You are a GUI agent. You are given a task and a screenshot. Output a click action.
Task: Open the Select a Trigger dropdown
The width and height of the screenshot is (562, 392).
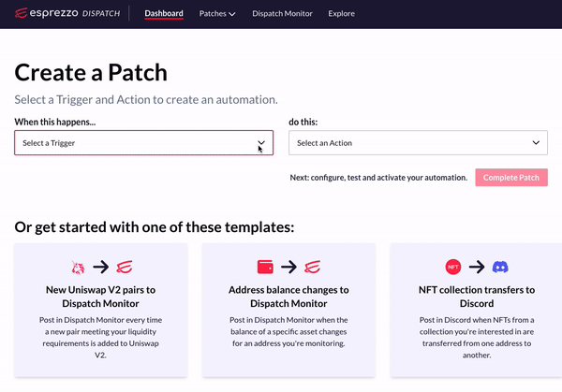(143, 143)
